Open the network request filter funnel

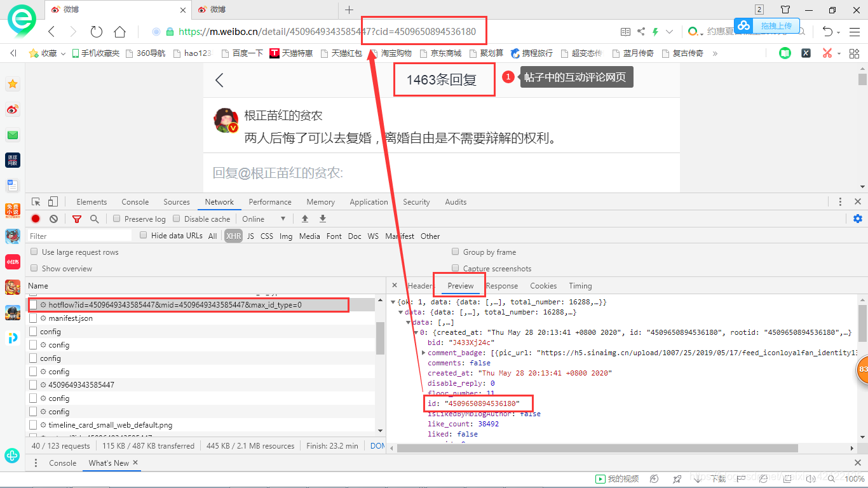[77, 219]
